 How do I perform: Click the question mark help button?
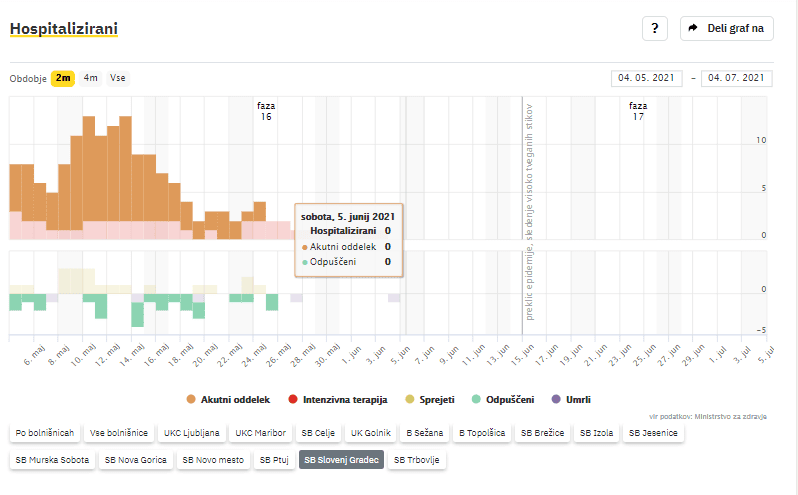654,28
